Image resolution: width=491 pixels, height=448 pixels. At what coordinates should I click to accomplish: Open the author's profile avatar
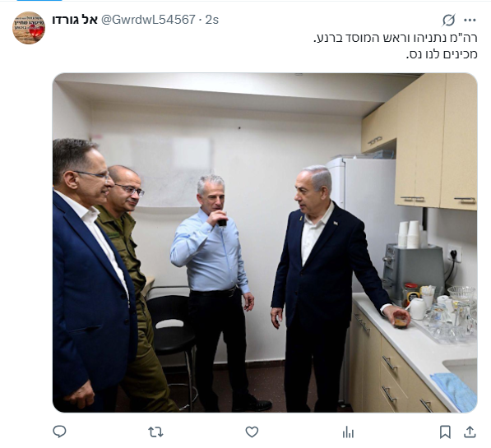click(x=29, y=28)
